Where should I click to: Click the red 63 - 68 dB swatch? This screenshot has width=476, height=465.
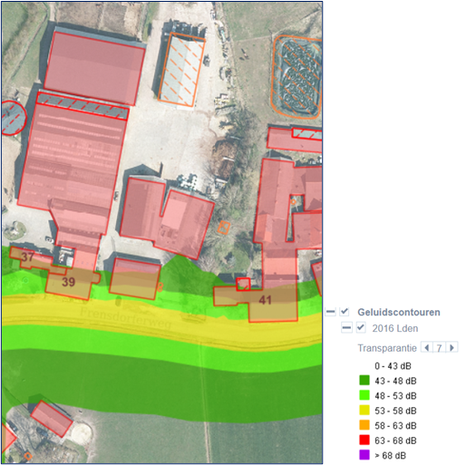coord(364,440)
